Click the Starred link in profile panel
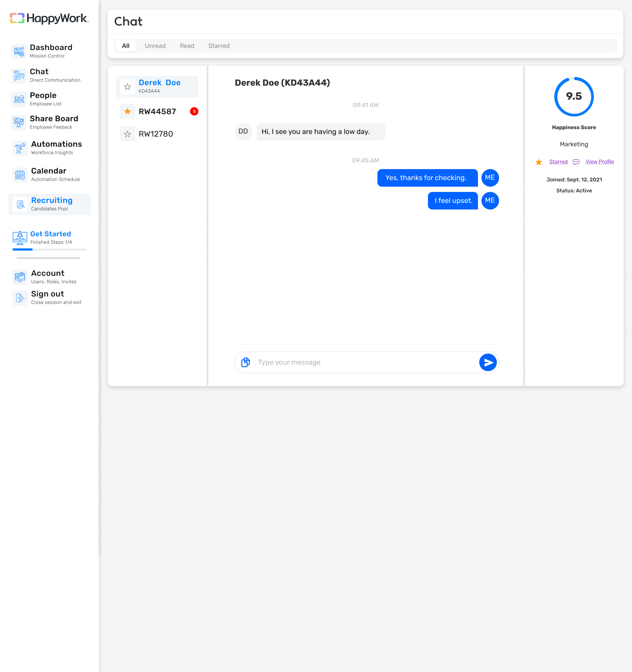This screenshot has height=672, width=632. [558, 162]
